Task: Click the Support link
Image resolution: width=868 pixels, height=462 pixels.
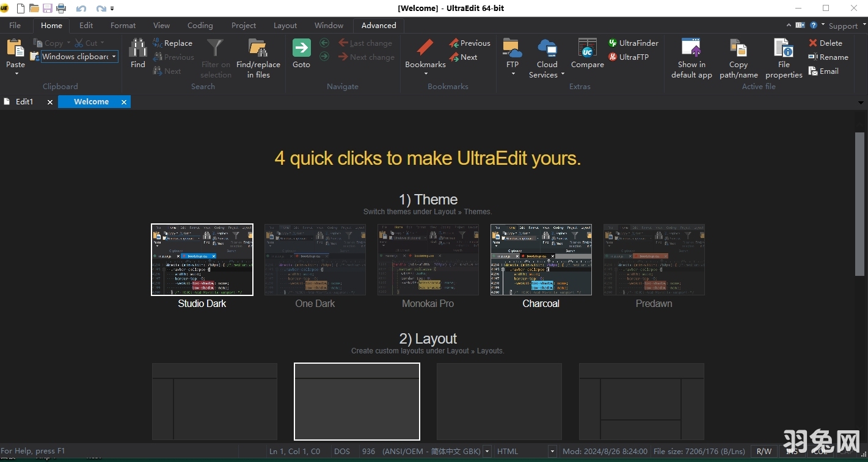Action: pyautogui.click(x=844, y=26)
